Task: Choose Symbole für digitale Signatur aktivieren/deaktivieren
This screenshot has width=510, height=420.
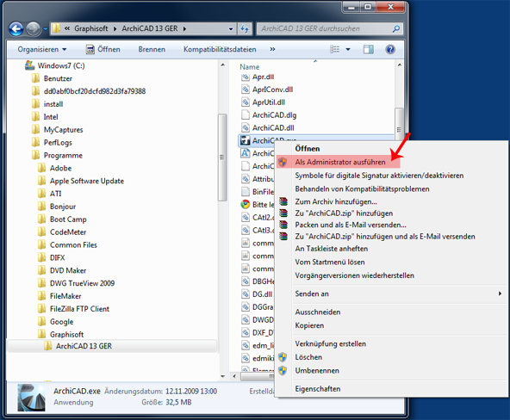Action: 379,176
